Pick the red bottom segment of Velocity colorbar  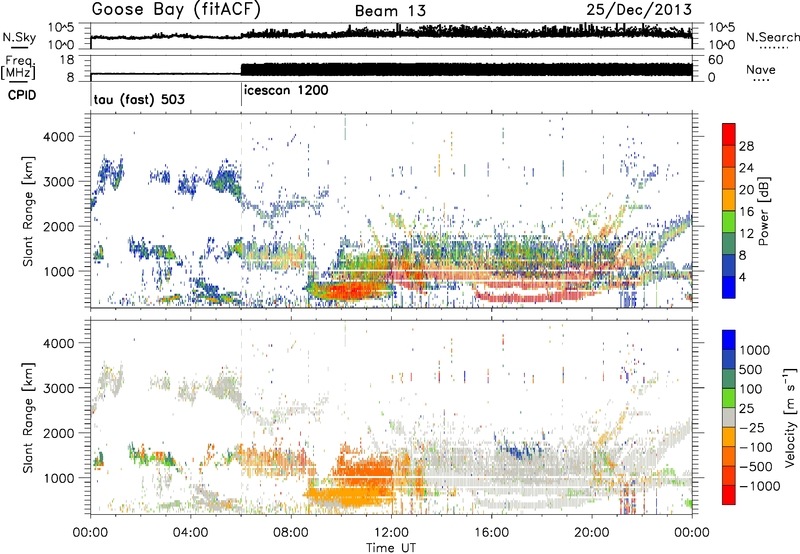(x=729, y=495)
